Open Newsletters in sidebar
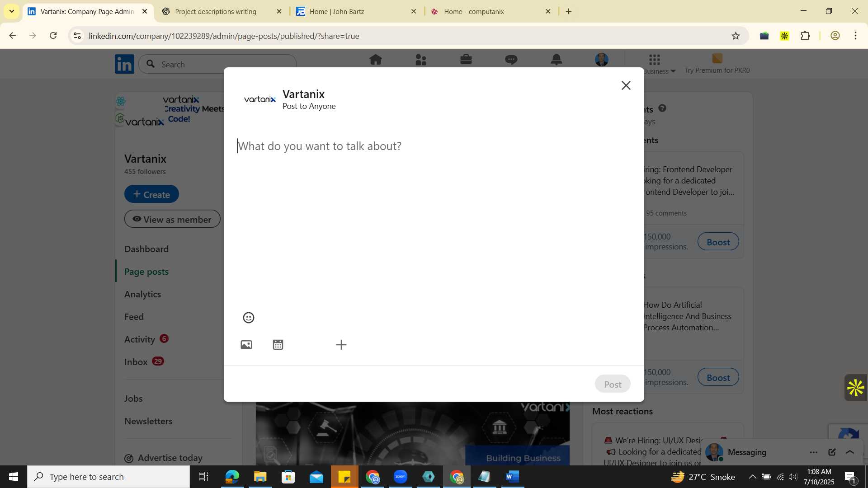Image resolution: width=868 pixels, height=488 pixels. [x=148, y=421]
